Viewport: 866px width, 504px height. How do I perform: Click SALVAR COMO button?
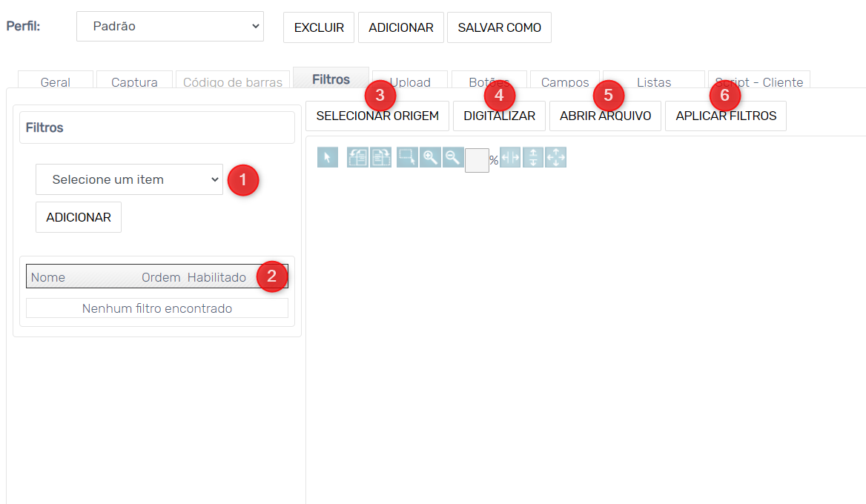(499, 27)
